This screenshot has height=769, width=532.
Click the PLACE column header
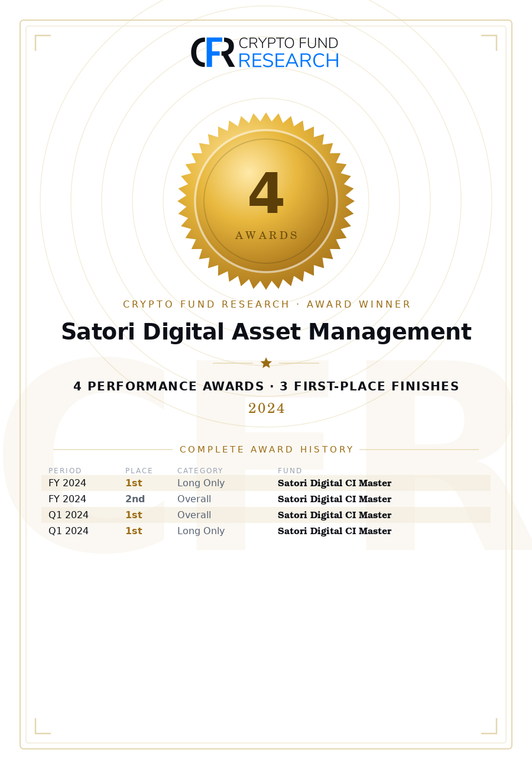tap(139, 471)
